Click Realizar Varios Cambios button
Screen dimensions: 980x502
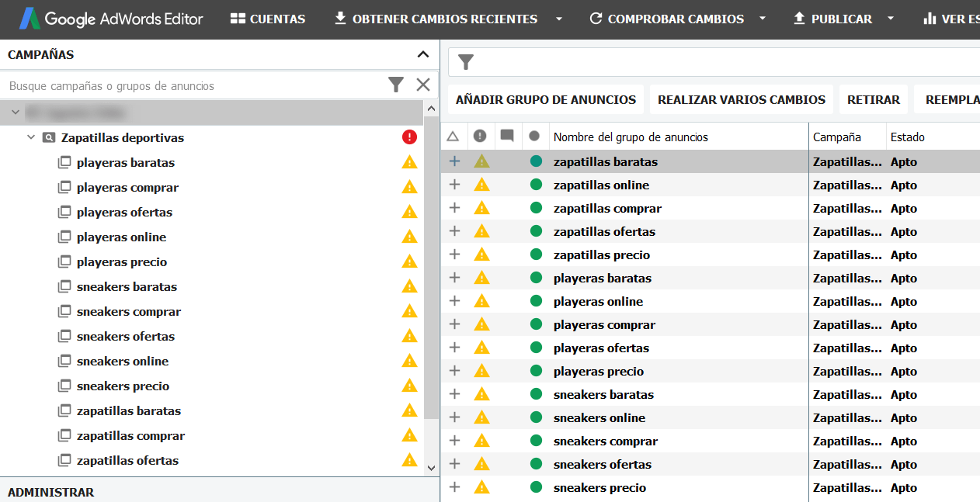[742, 99]
